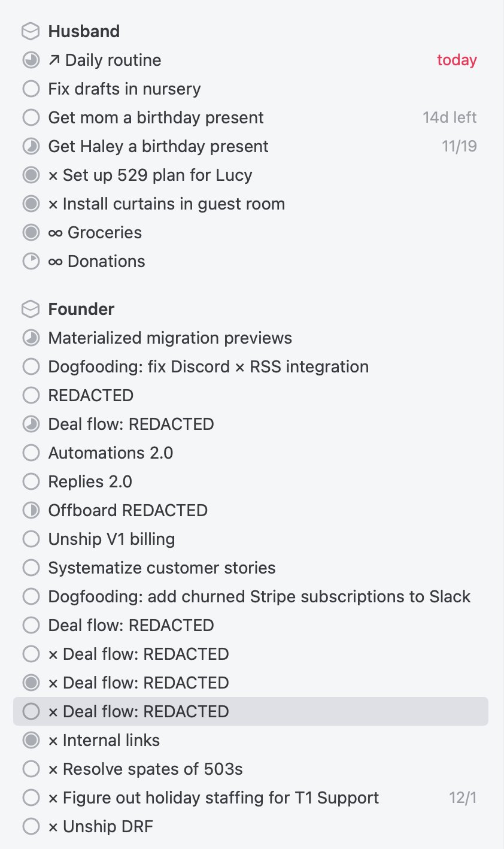The image size is (504, 849).
Task: Click progress circle next to Groceries
Action: click(x=31, y=232)
